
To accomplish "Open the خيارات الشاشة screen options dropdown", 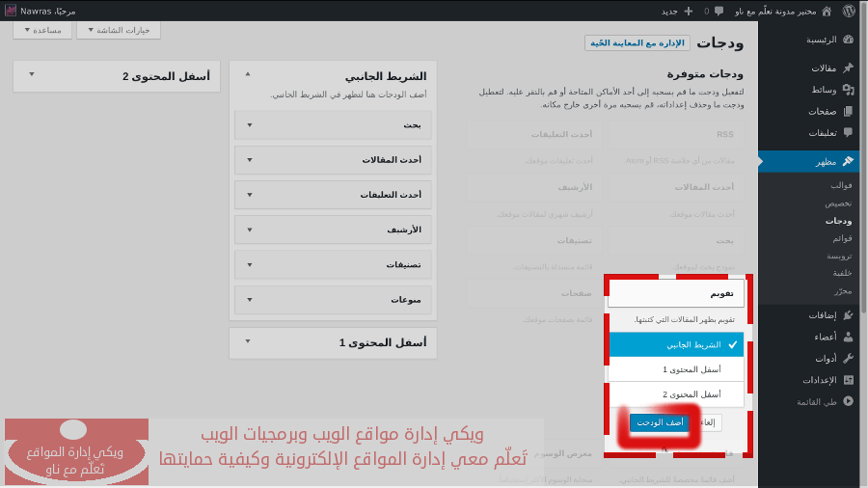I will click(x=124, y=30).
